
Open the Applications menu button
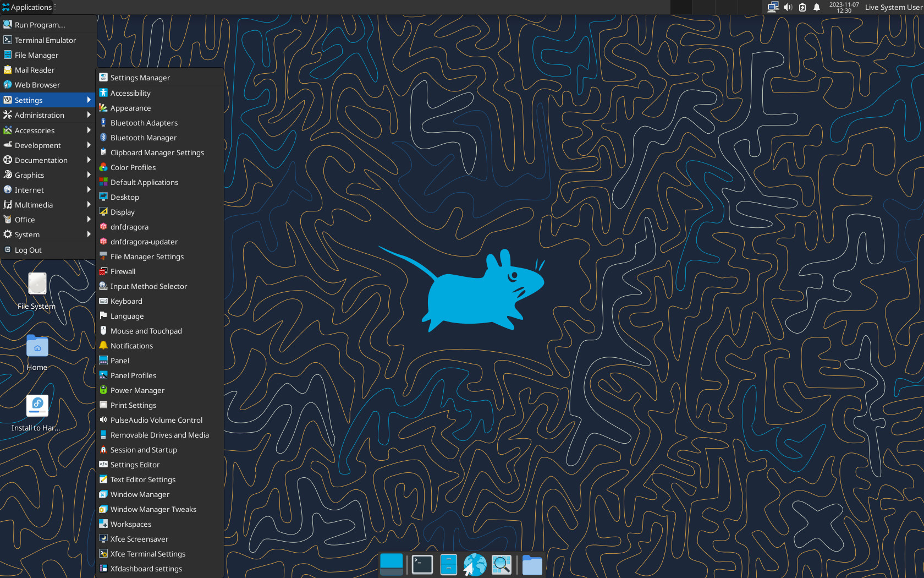[28, 7]
